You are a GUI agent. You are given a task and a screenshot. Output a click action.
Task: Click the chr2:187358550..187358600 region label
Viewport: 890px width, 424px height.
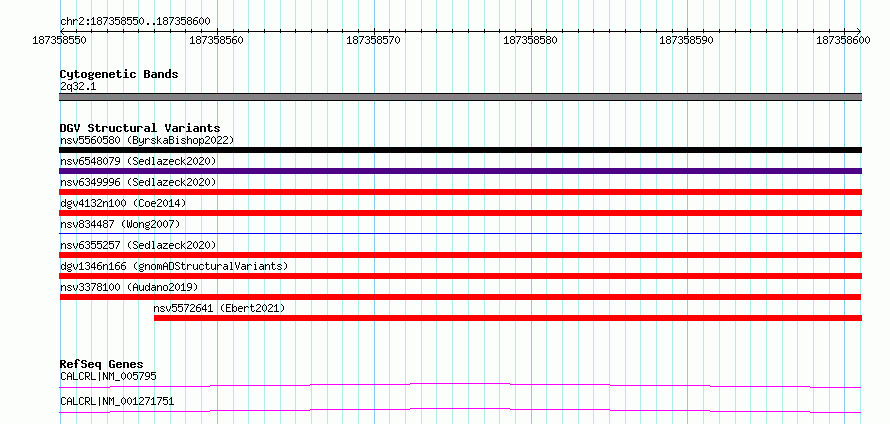coord(135,22)
